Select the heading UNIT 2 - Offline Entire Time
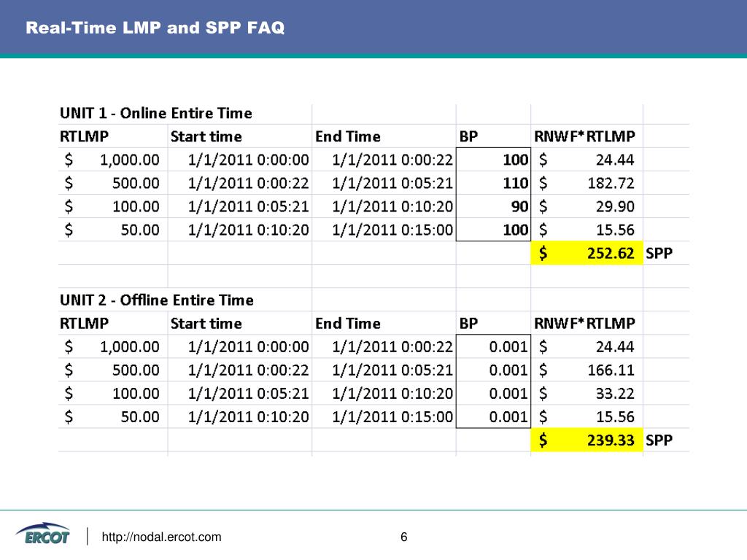This screenshot has height=560, width=747. tap(156, 300)
